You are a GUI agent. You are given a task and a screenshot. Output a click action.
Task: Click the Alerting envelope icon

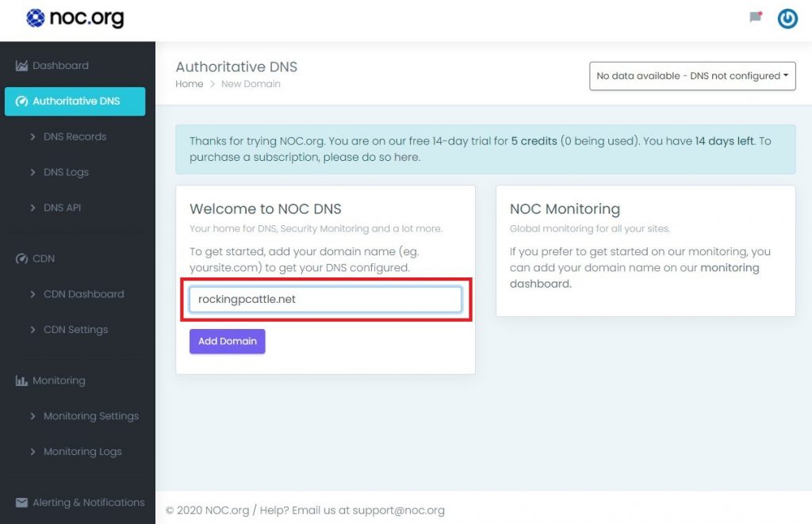(x=21, y=503)
